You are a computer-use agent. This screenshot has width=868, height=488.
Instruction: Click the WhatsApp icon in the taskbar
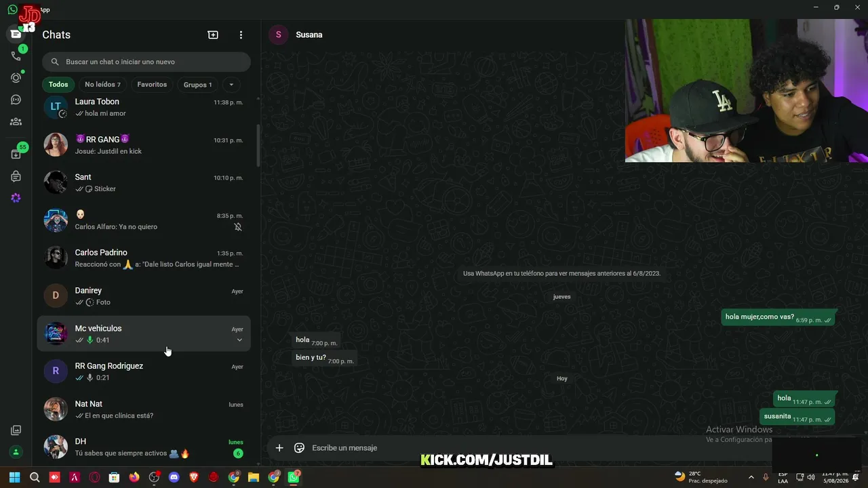coord(294,477)
